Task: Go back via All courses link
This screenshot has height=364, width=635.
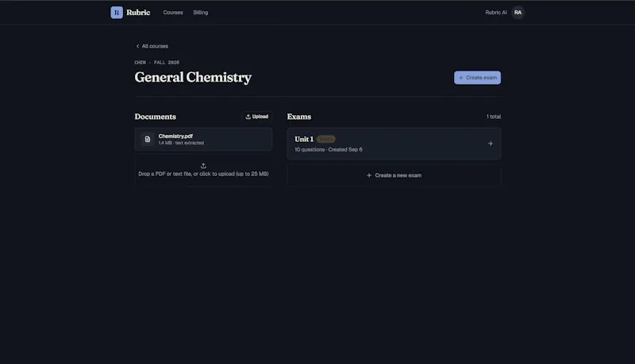Action: coord(152,46)
